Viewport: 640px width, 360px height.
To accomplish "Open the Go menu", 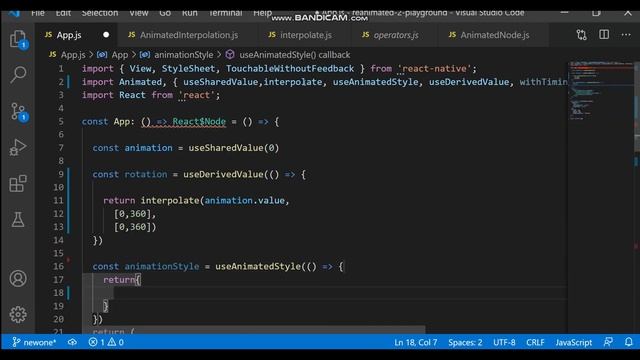I will [165, 13].
